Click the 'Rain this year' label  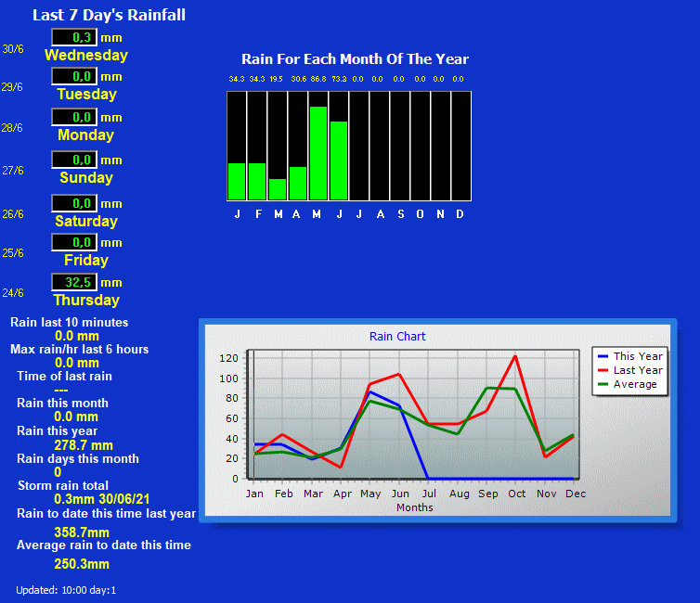pyautogui.click(x=57, y=430)
